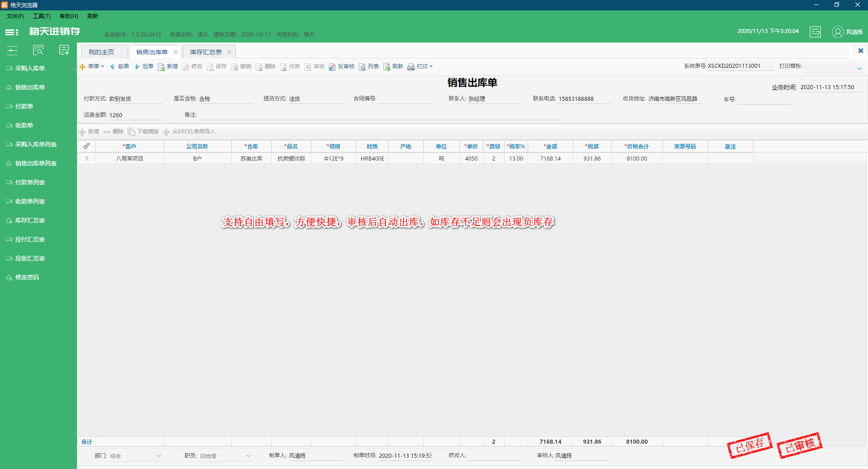The height and width of the screenshot is (469, 868).
Task: Click the search document icon in sidebar header
Action: pyautogui.click(x=38, y=50)
